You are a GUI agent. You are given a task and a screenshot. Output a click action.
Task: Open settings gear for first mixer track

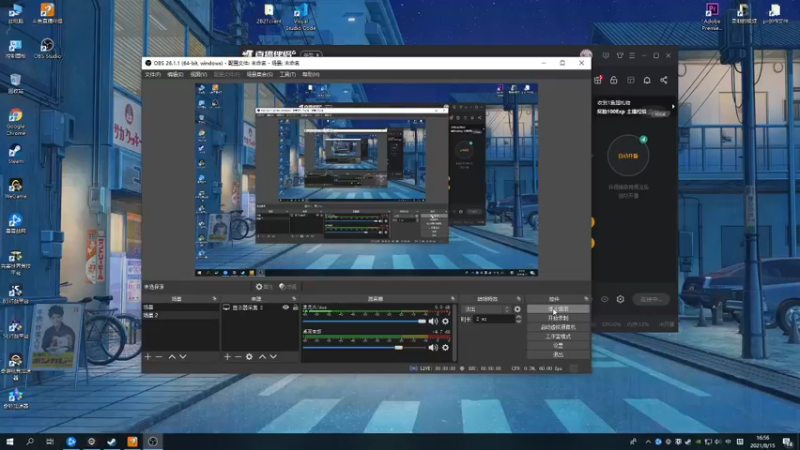tap(445, 321)
